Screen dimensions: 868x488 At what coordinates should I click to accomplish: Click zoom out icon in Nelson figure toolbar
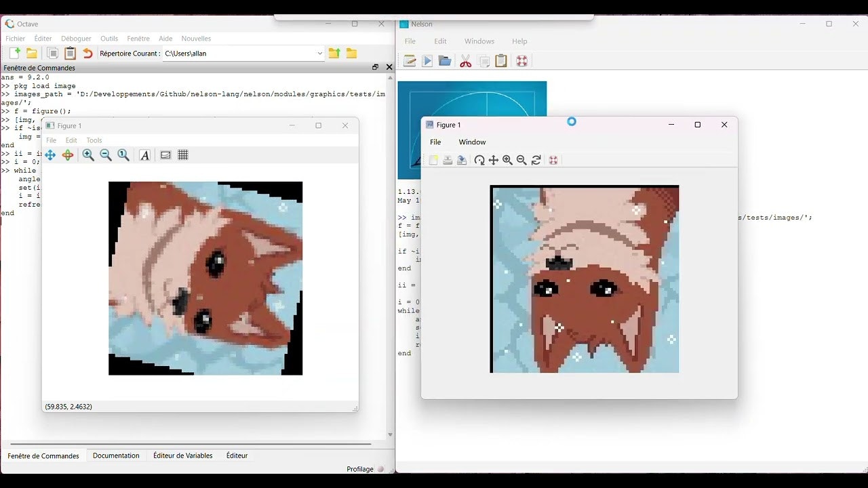point(521,160)
